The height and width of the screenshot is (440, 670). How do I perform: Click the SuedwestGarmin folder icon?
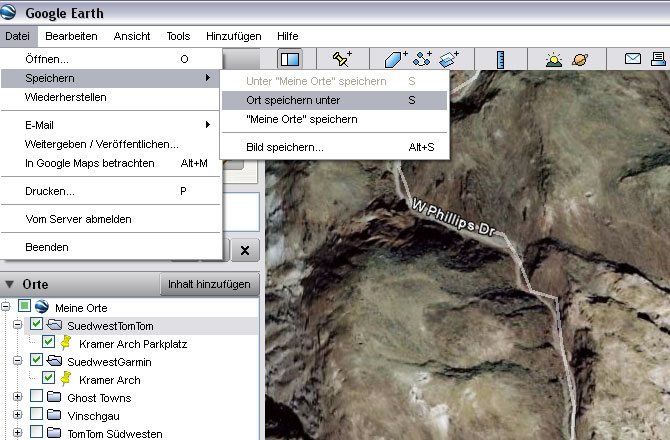(54, 361)
